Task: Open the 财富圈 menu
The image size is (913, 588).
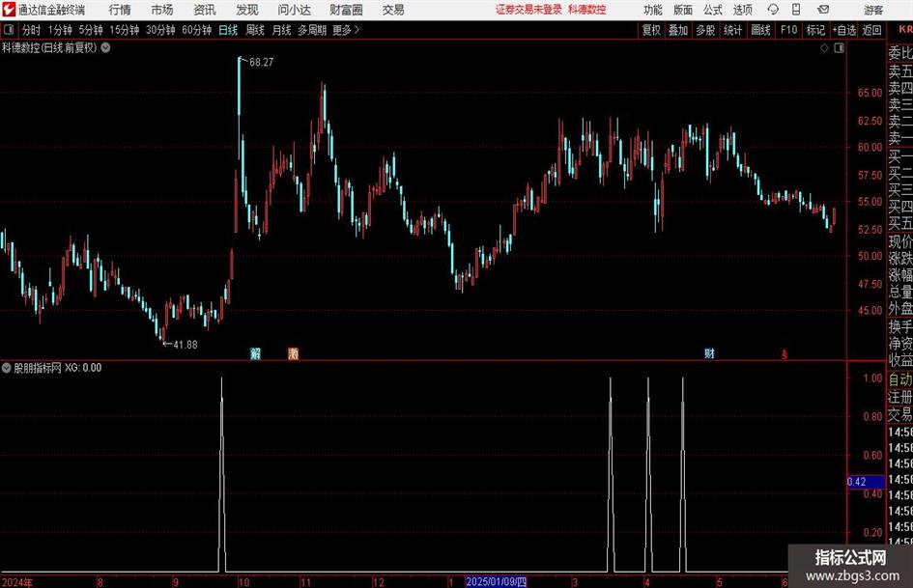Action: coord(346,10)
